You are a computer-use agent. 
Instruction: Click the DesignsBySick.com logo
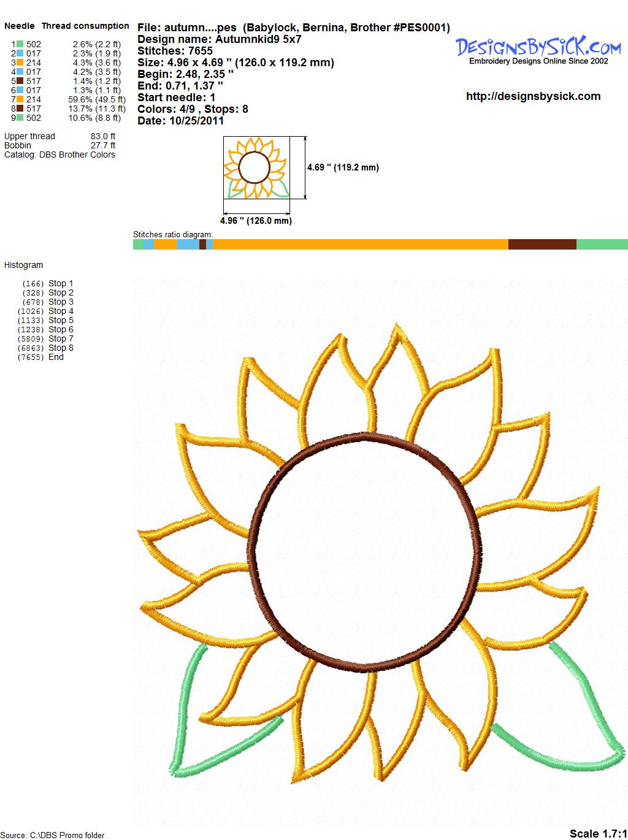click(x=538, y=49)
